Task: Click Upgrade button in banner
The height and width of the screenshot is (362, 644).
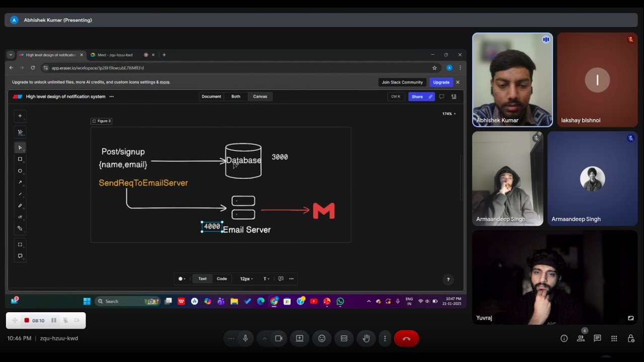Action: pyautogui.click(x=441, y=82)
